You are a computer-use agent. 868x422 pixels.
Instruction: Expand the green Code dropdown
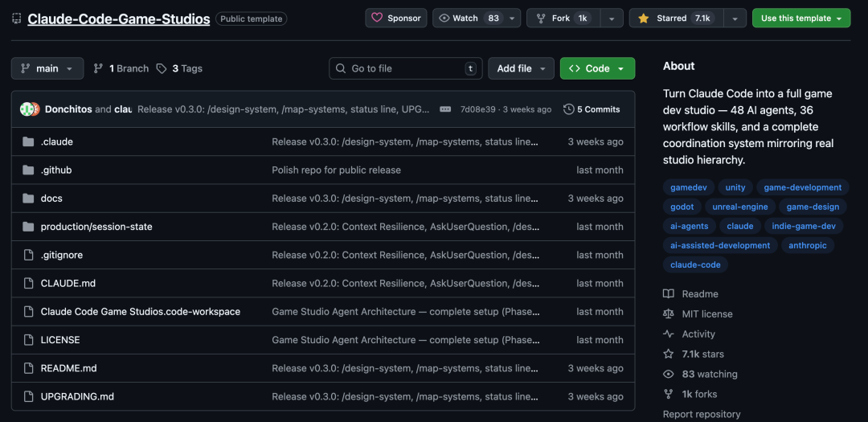click(x=597, y=68)
